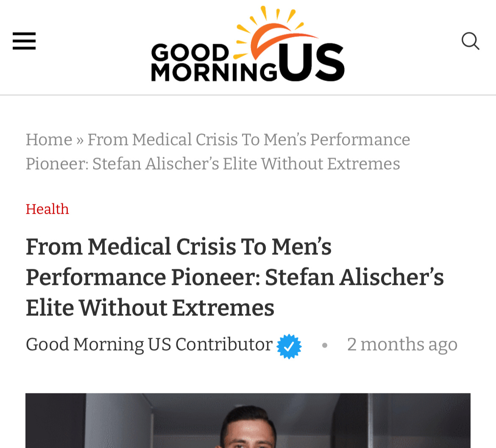Click the blue verified badge icon
The height and width of the screenshot is (448, 496).
click(289, 346)
